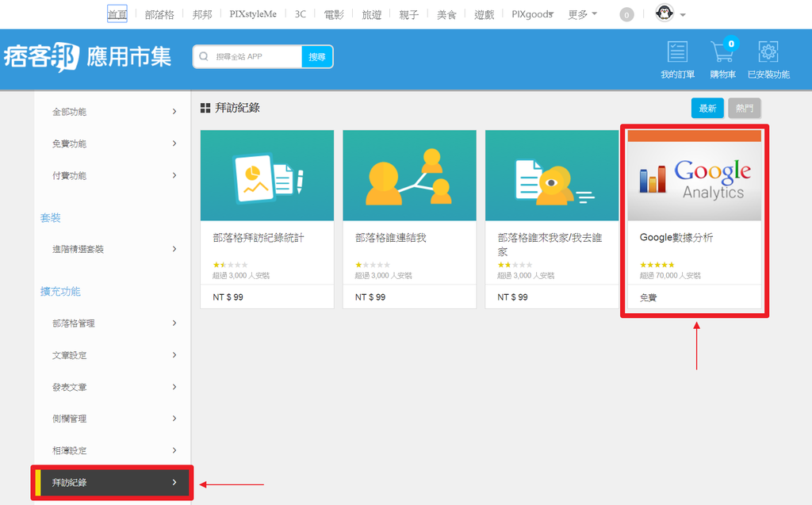The height and width of the screenshot is (505, 812).
Task: Select 美食 in the top menu
Action: click(446, 13)
